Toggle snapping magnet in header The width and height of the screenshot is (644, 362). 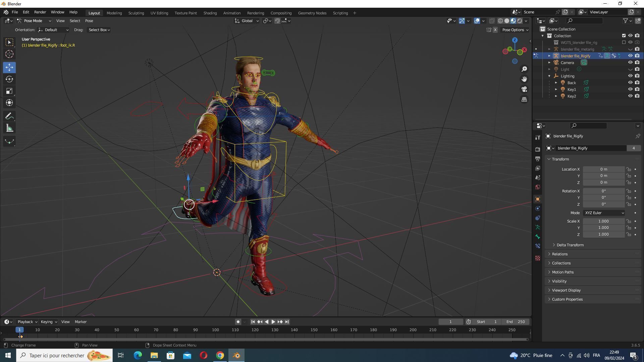(x=277, y=21)
